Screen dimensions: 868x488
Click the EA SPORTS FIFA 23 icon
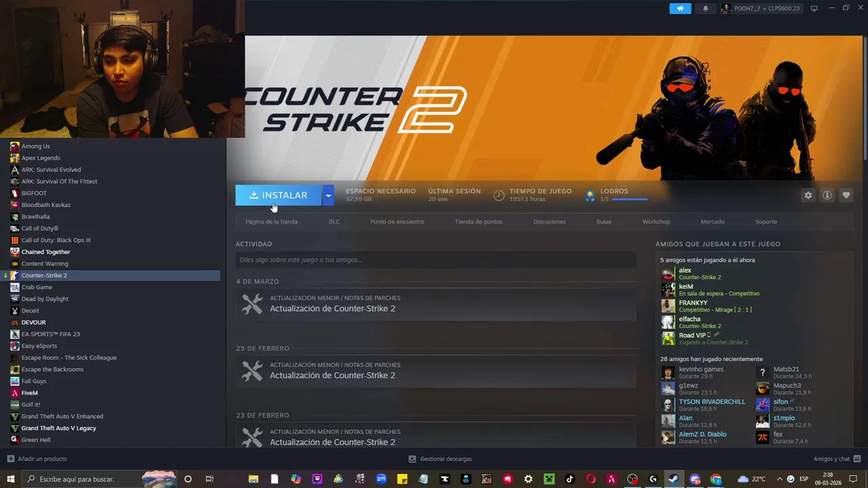15,334
